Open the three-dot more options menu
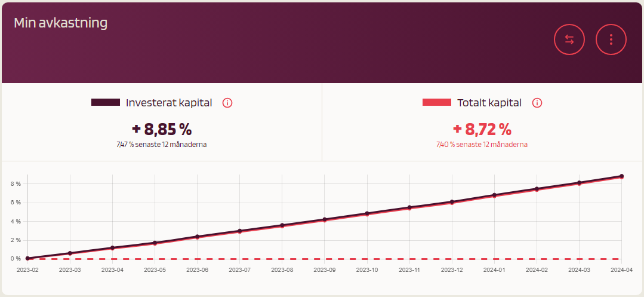 (611, 40)
